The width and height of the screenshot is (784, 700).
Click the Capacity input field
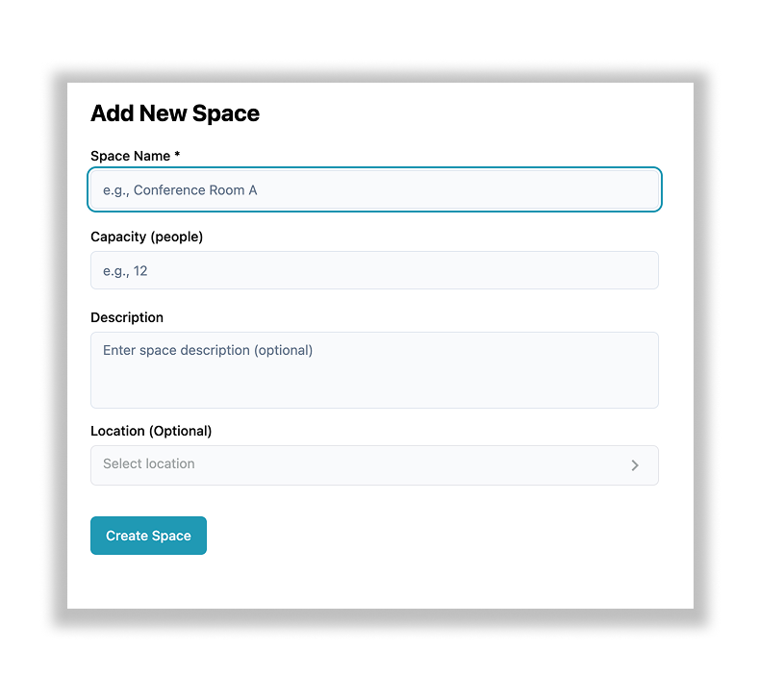pos(374,270)
